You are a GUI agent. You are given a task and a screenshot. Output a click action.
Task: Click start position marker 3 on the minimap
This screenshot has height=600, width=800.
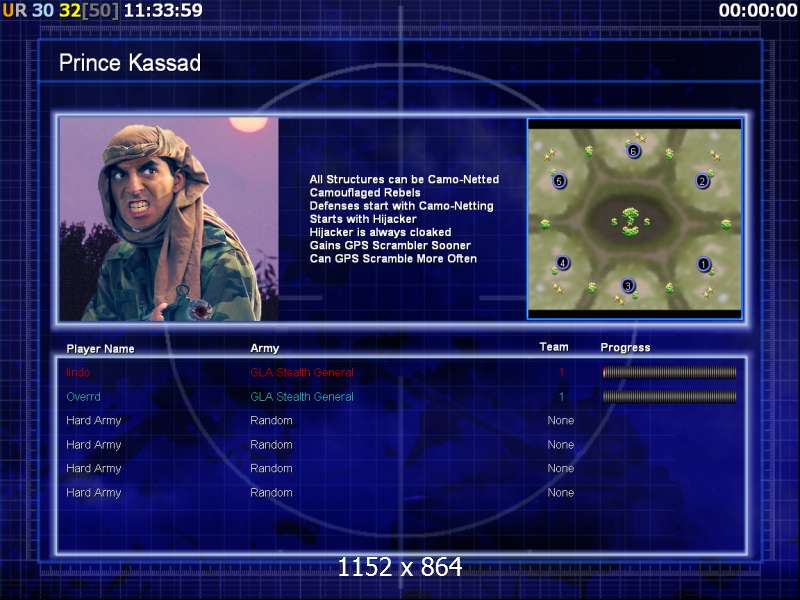pyautogui.click(x=628, y=285)
